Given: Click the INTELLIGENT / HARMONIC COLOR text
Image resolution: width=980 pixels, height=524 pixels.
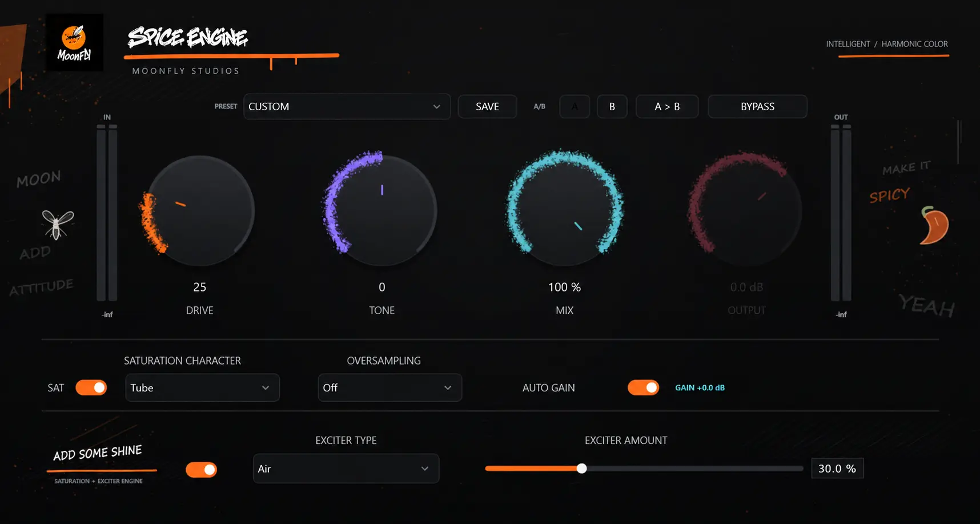Looking at the screenshot, I should pos(887,44).
